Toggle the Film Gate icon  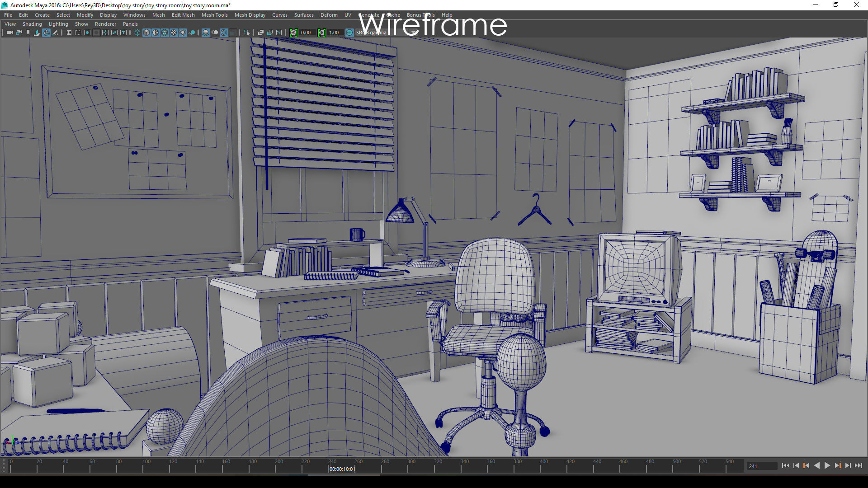[78, 33]
